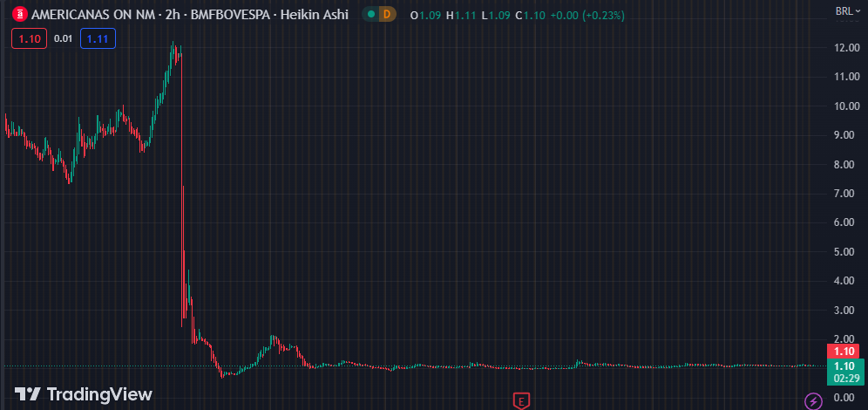Click the red 1.10 price scale label
The image size is (868, 410).
843,351
